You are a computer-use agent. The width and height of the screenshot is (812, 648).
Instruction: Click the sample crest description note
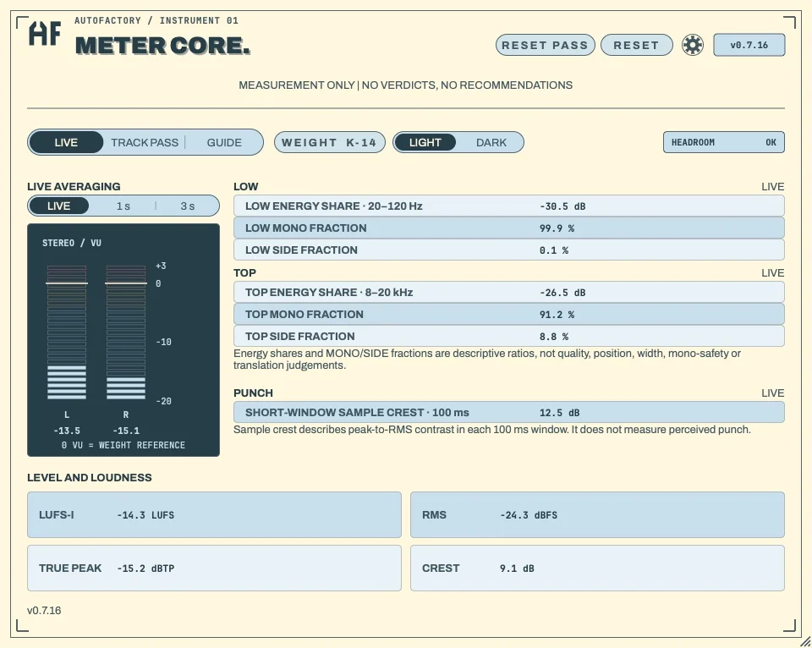[492, 430]
